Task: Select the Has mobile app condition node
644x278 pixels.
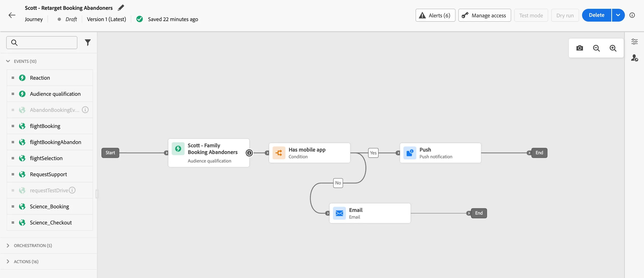Action: 309,153
